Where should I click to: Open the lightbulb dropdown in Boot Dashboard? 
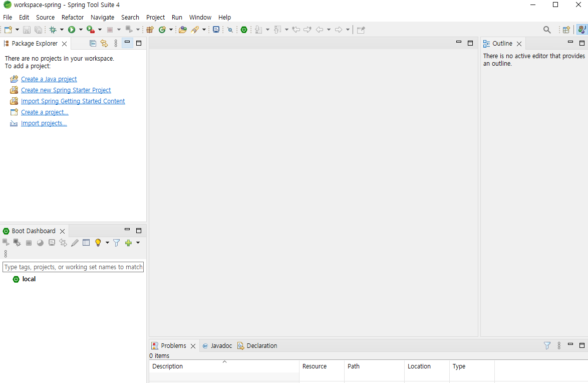pos(107,243)
